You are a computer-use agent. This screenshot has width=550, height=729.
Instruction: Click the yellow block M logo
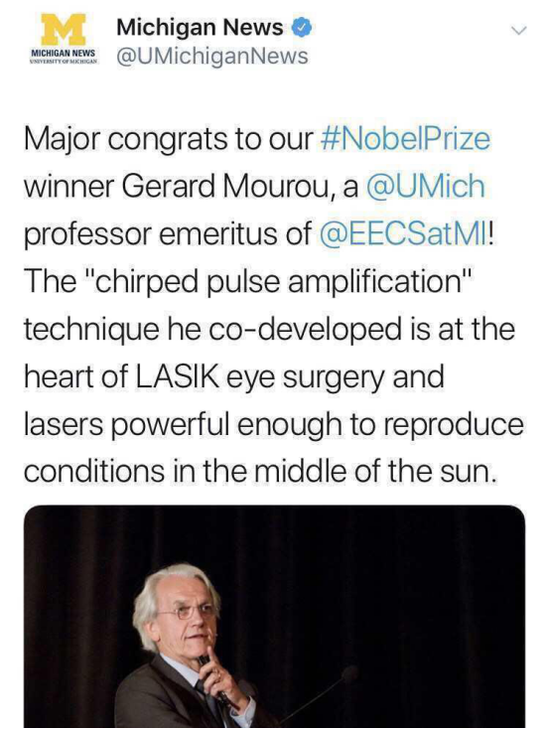64,29
